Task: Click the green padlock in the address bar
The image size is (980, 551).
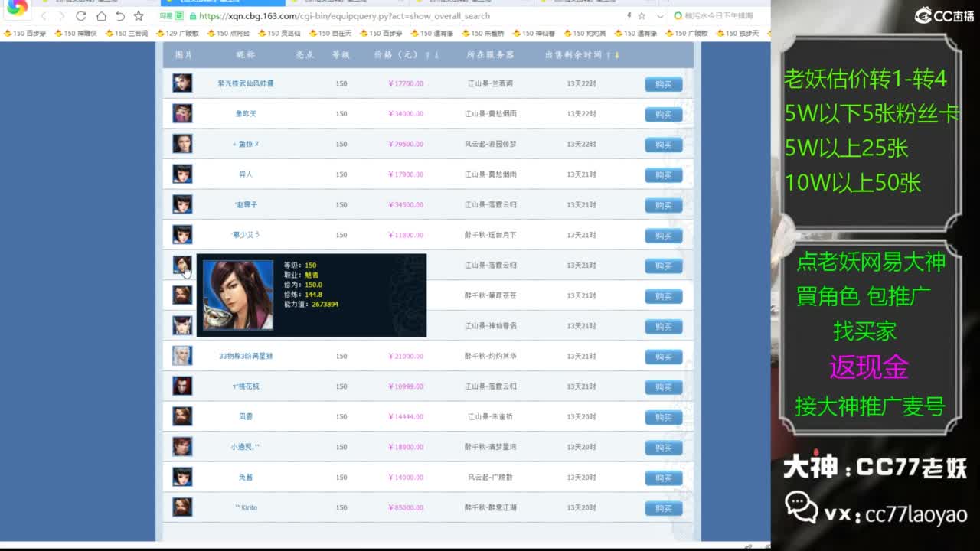Action: [x=194, y=16]
